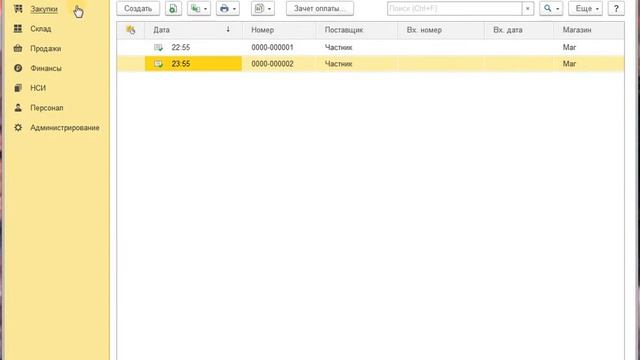Screen dimensions: 640x360
Task: Click the Финансы coin icon
Action: 18,68
